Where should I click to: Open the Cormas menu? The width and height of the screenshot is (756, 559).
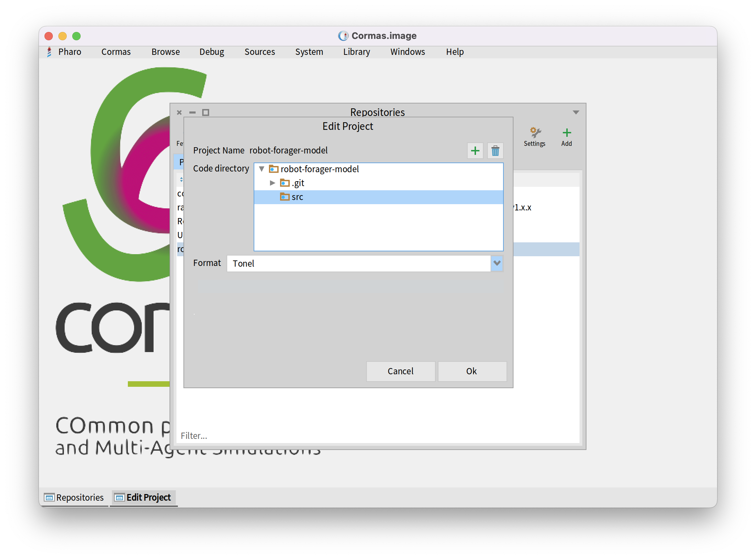(x=116, y=52)
